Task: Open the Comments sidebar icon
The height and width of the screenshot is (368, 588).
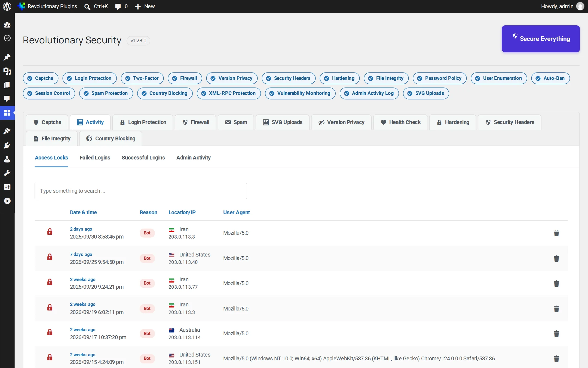Action: (x=7, y=99)
